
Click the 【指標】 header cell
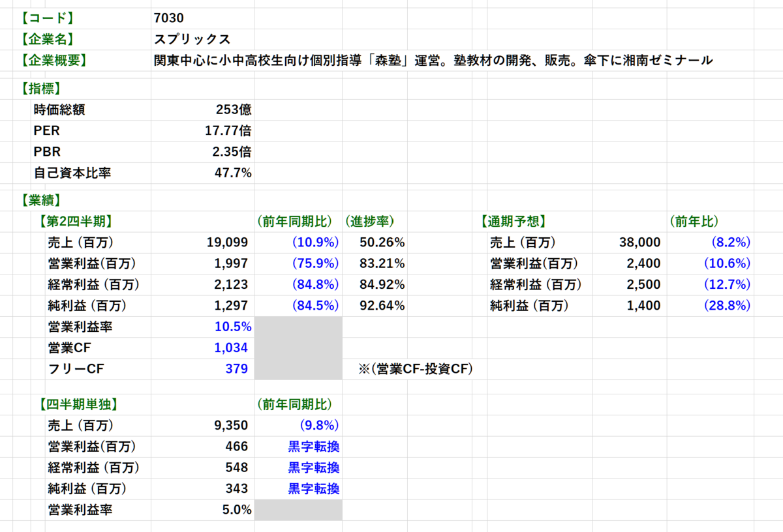coord(40,88)
